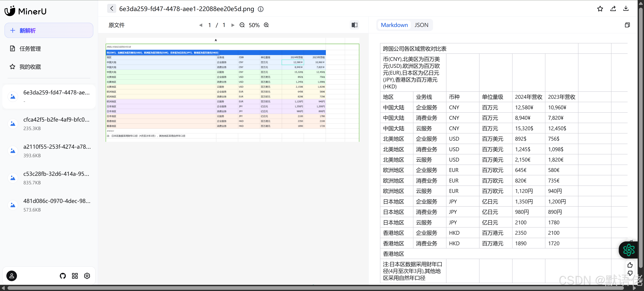Zoom in the original document
644x291 pixels.
coord(266,25)
